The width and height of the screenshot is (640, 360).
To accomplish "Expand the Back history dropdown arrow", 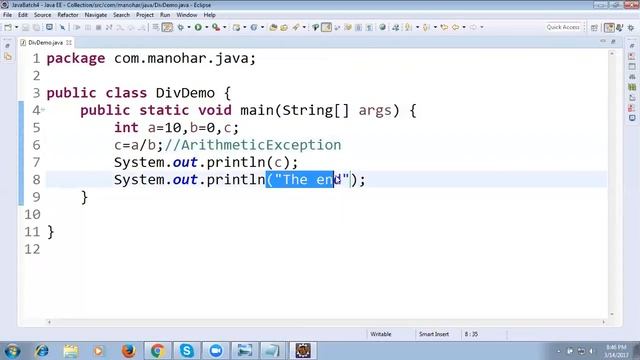I will [x=464, y=27].
